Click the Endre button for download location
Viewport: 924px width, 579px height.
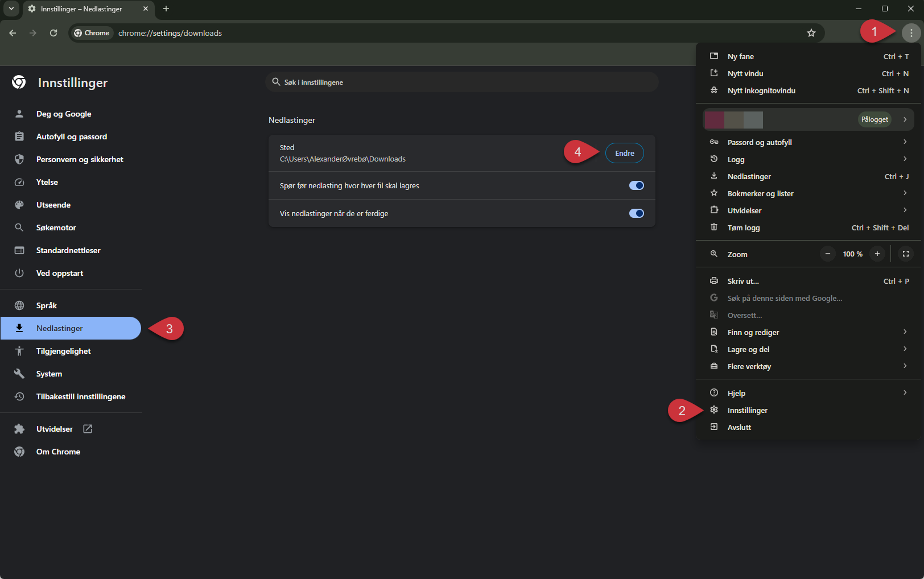click(624, 153)
